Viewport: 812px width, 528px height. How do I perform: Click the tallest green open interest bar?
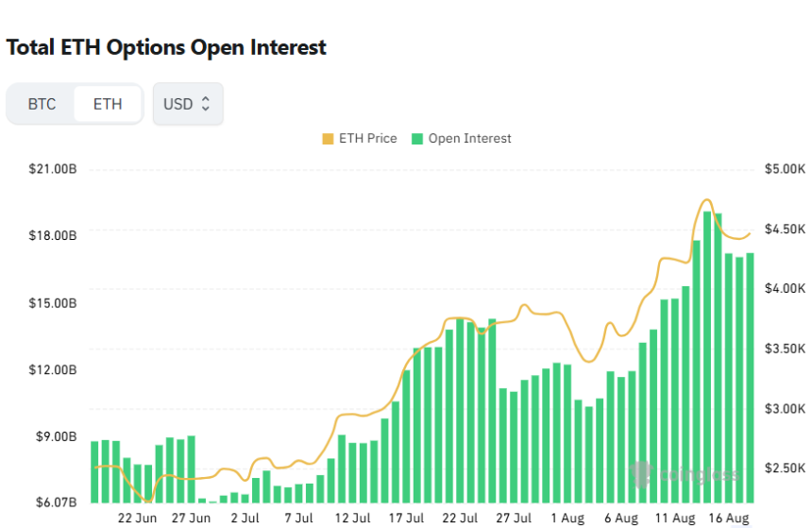coord(707,357)
